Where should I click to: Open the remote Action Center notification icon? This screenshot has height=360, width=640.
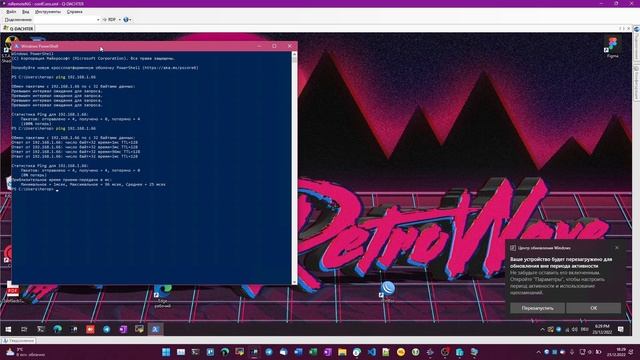pyautogui.click(x=621, y=329)
